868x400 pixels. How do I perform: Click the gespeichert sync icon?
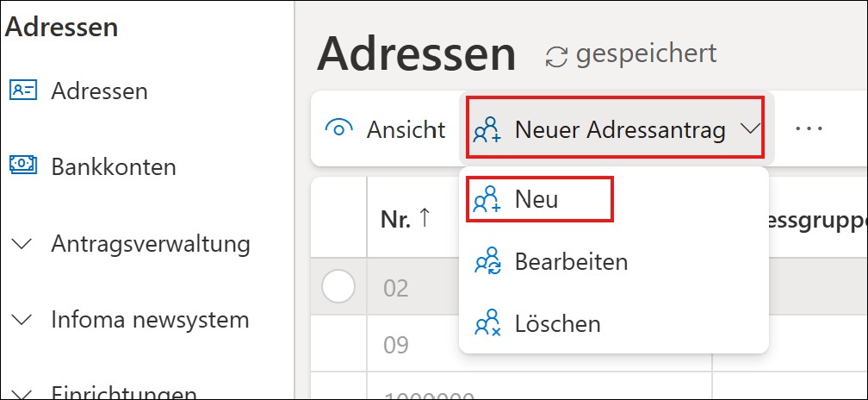coord(557,56)
